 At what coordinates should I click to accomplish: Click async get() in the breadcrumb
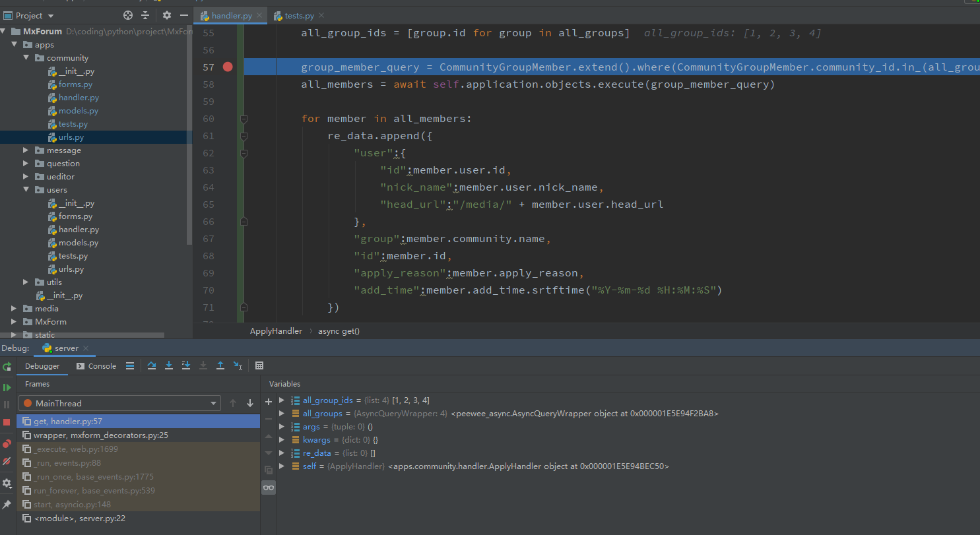[x=339, y=331]
